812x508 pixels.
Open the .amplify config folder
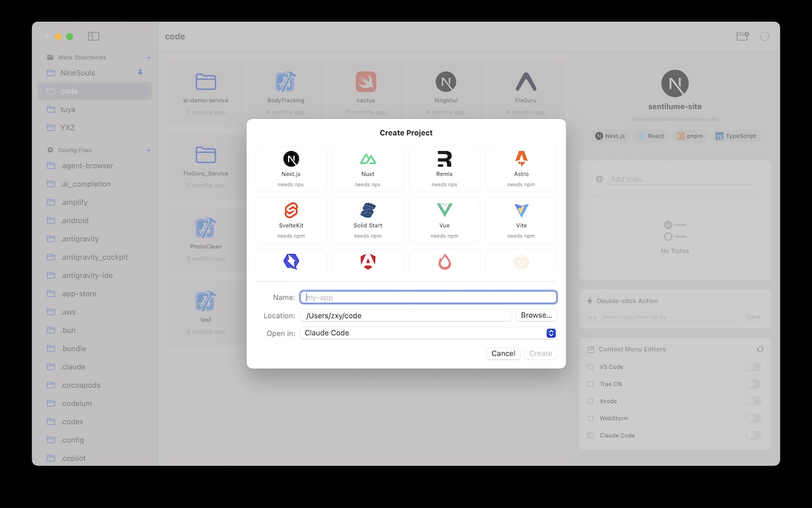click(x=95, y=203)
